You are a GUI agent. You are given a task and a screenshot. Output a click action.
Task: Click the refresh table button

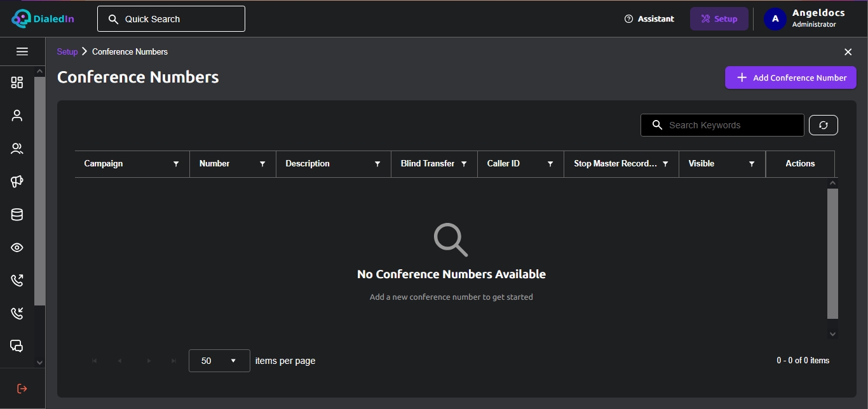pos(824,125)
